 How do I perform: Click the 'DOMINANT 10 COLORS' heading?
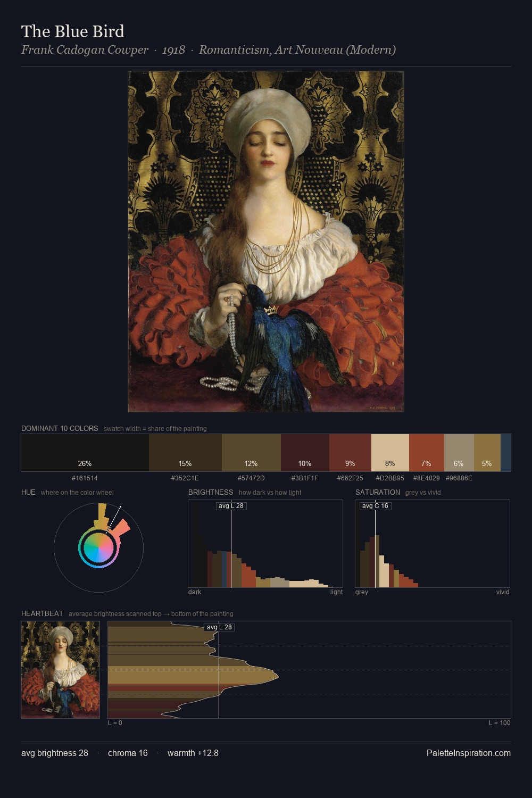(x=60, y=428)
